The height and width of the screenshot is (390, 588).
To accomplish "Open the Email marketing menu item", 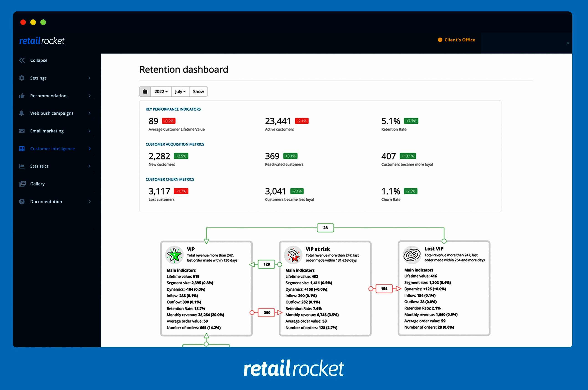I will (x=47, y=131).
